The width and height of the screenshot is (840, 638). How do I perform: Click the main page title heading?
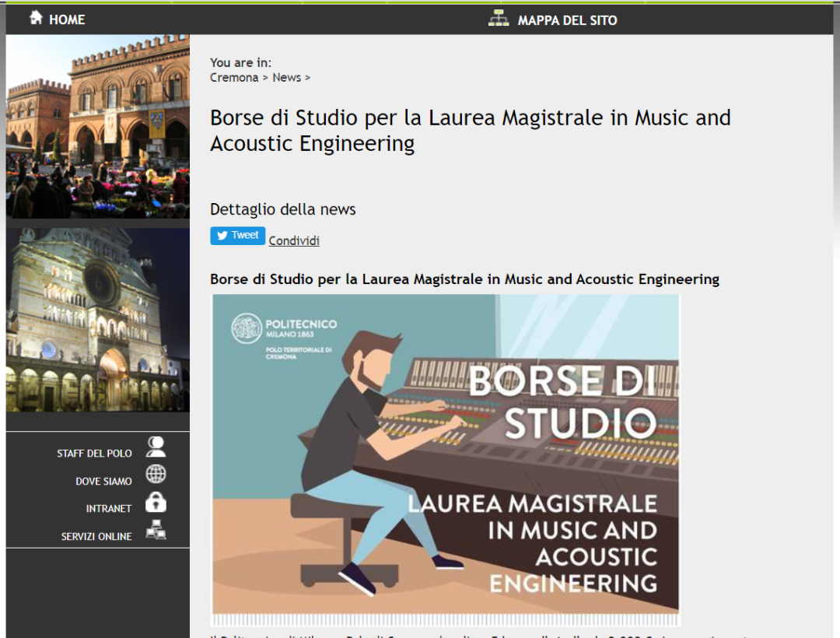tap(471, 131)
